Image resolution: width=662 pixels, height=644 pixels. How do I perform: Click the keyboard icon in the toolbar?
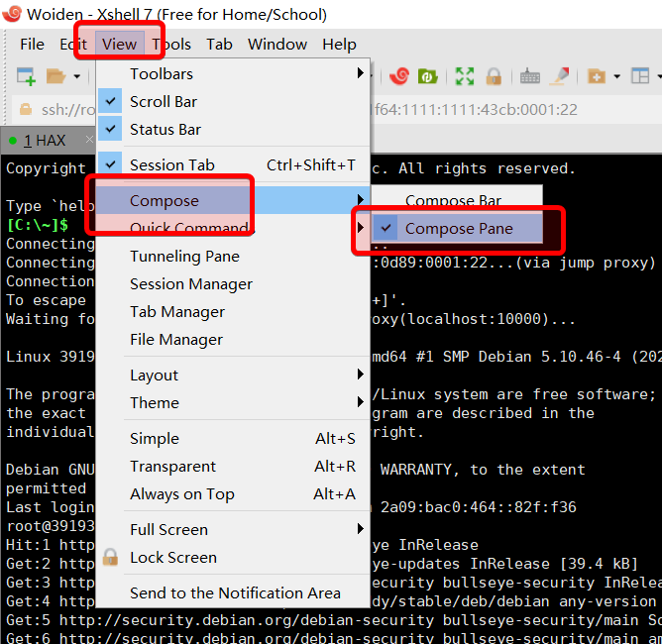(x=529, y=76)
